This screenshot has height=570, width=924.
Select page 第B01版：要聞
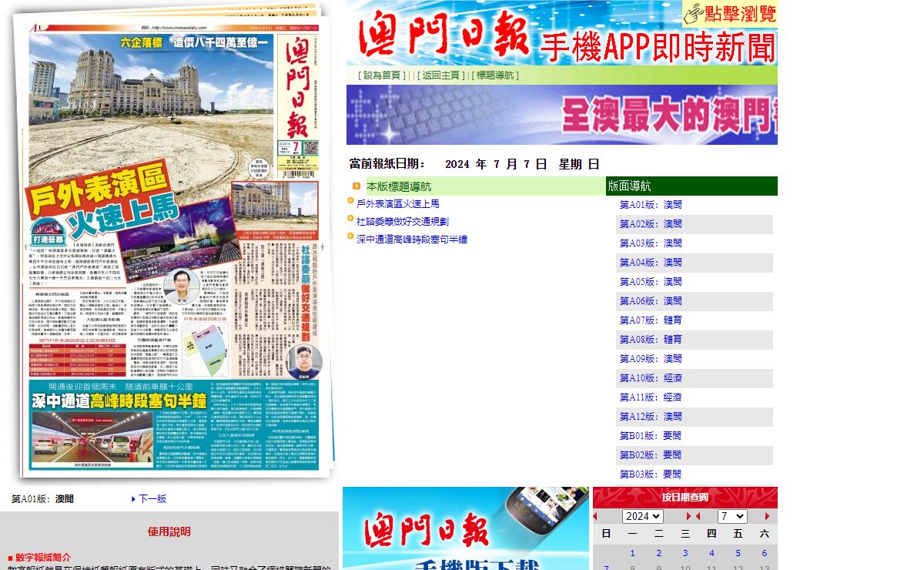[651, 436]
